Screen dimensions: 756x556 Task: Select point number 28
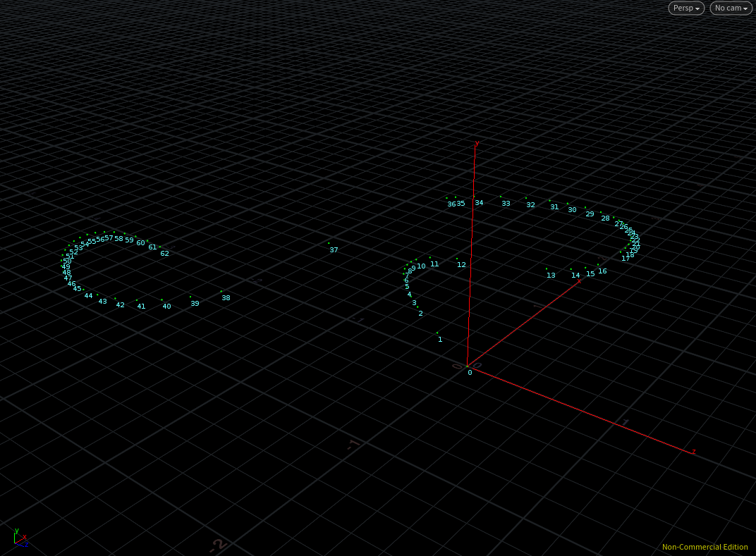click(x=605, y=218)
